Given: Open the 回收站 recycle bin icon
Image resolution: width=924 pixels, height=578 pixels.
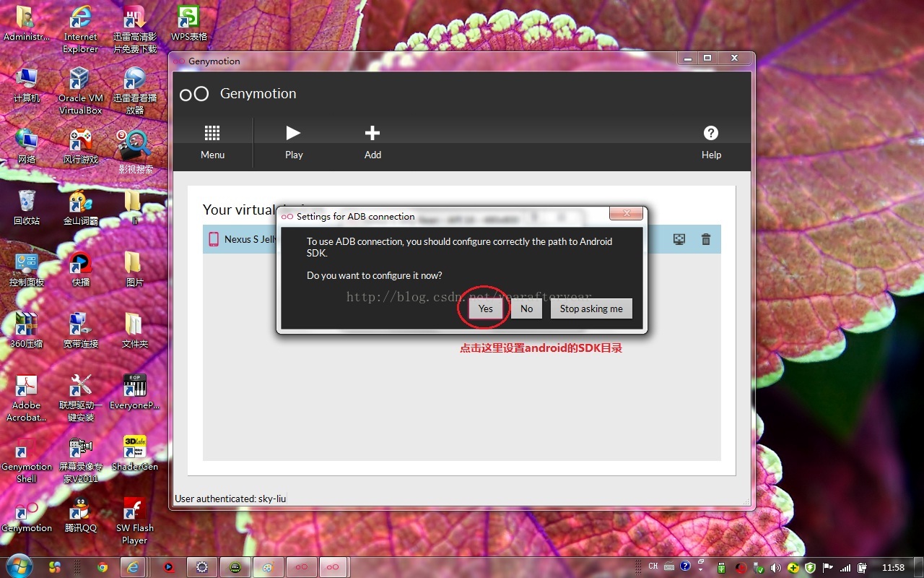Looking at the screenshot, I should (x=27, y=208).
